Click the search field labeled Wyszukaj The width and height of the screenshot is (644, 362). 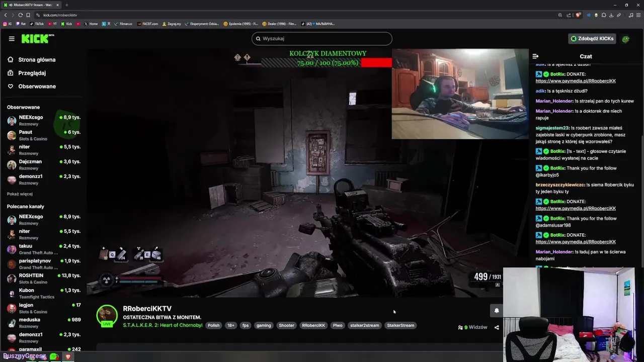pos(322,39)
